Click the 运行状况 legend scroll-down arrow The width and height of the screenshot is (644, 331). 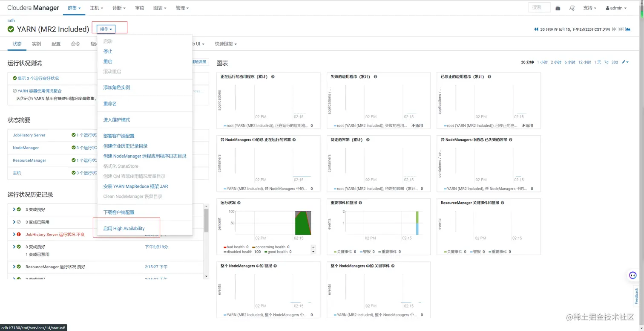[313, 252]
